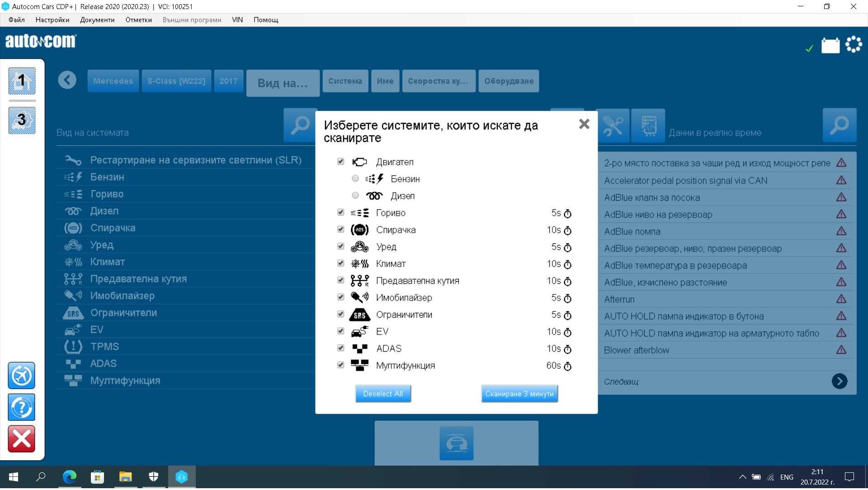Image resolution: width=868 pixels, height=490 pixels.
Task: Click the warning triangle for Afterrun
Action: point(841,299)
